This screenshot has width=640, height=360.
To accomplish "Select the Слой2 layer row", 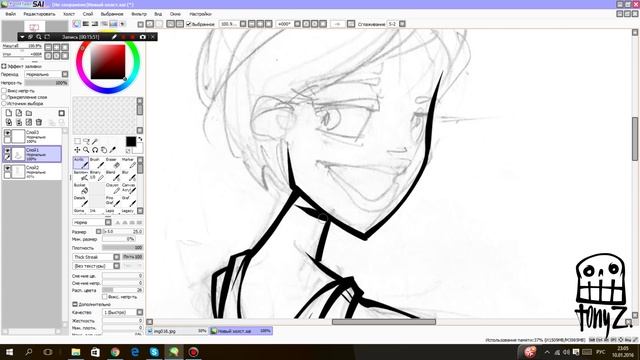I will [x=32, y=172].
